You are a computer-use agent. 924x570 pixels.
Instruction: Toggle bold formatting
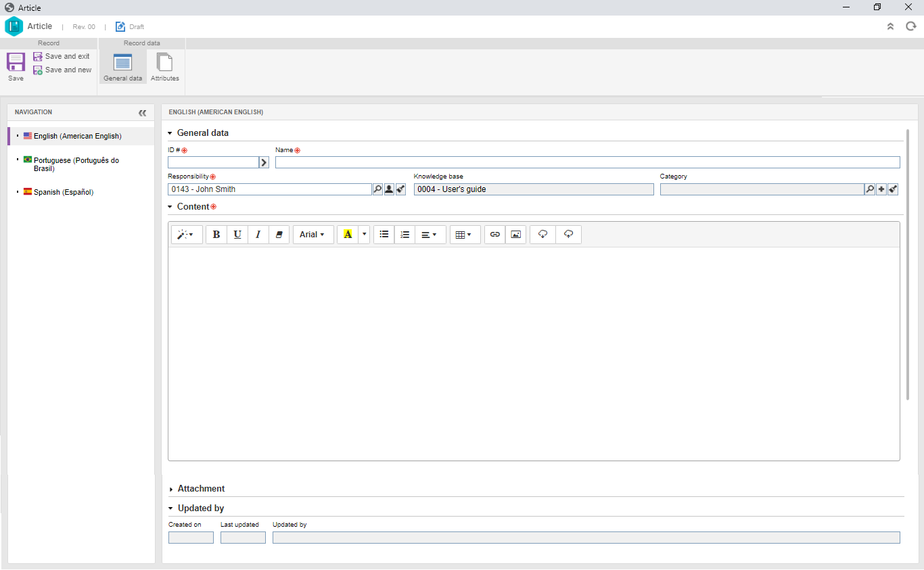(x=216, y=235)
